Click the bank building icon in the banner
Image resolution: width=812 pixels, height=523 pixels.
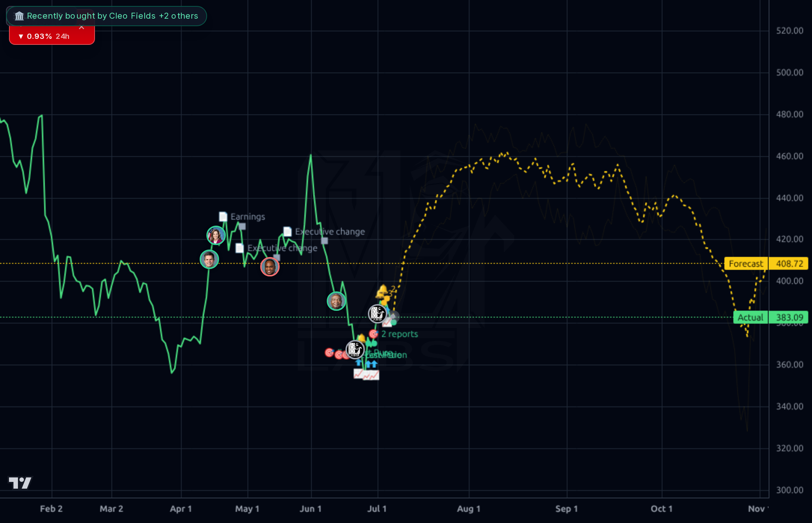click(19, 16)
